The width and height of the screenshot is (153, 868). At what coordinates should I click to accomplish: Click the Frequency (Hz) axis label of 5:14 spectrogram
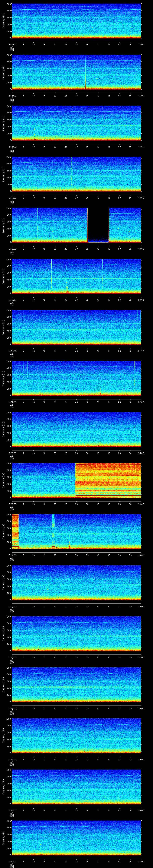tap(3, 21)
